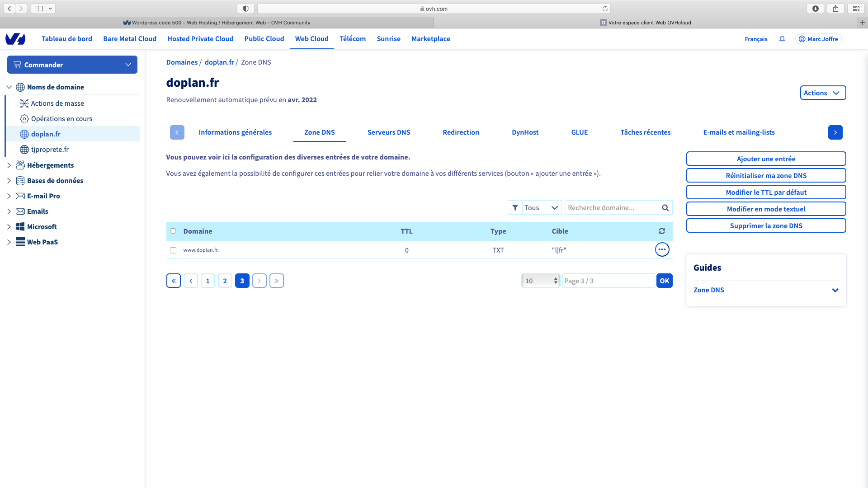The image size is (868, 488).
Task: Click the OVH logo
Action: [15, 39]
